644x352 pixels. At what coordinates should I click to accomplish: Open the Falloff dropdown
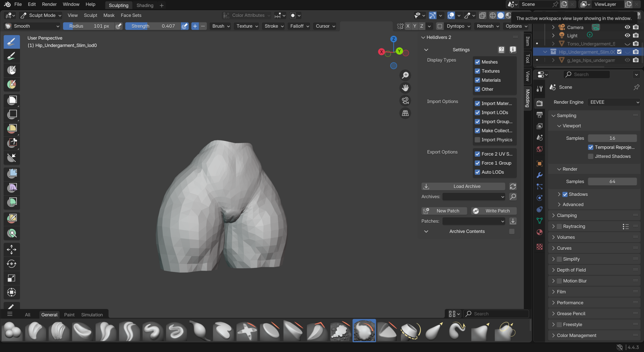point(299,26)
